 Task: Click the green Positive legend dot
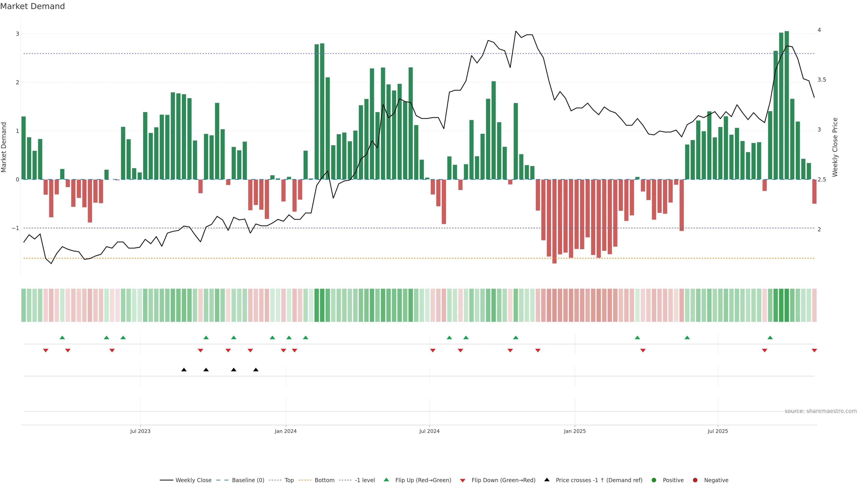[x=654, y=480]
